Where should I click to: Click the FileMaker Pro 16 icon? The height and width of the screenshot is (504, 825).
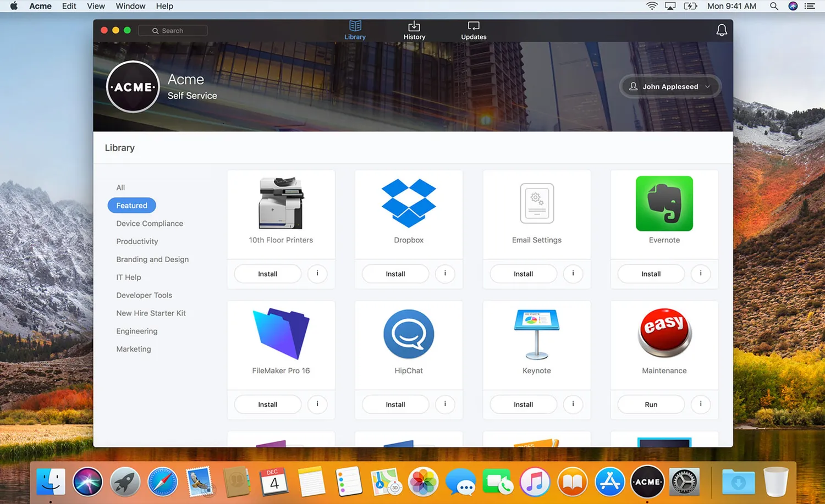pyautogui.click(x=281, y=334)
